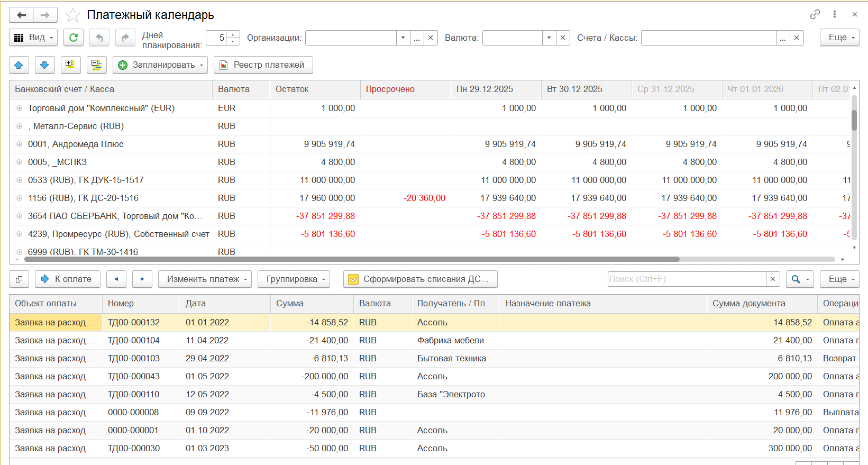868x465 pixels.
Task: Expand the 0001, Андромеда Плюс row
Action: (20, 144)
